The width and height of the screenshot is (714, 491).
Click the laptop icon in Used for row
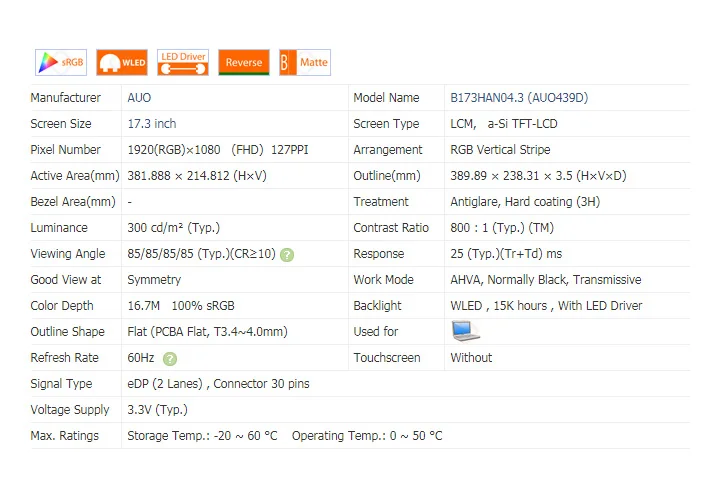(465, 331)
